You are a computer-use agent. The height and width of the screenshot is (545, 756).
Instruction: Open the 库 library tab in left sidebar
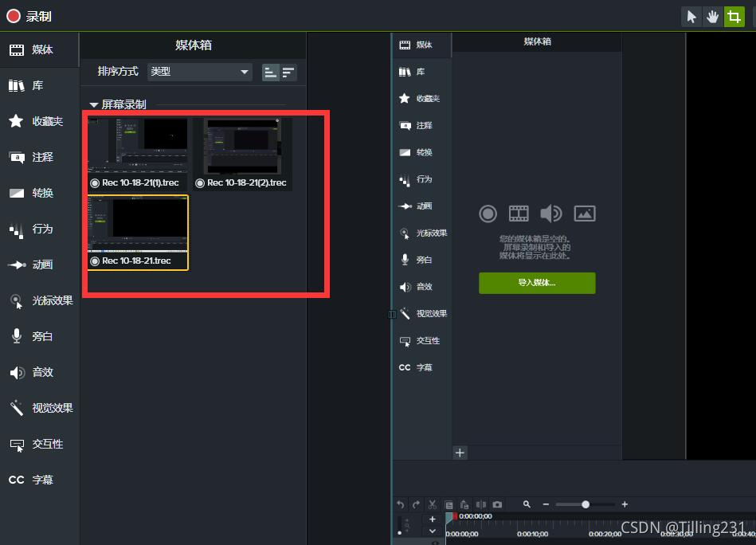click(x=39, y=86)
